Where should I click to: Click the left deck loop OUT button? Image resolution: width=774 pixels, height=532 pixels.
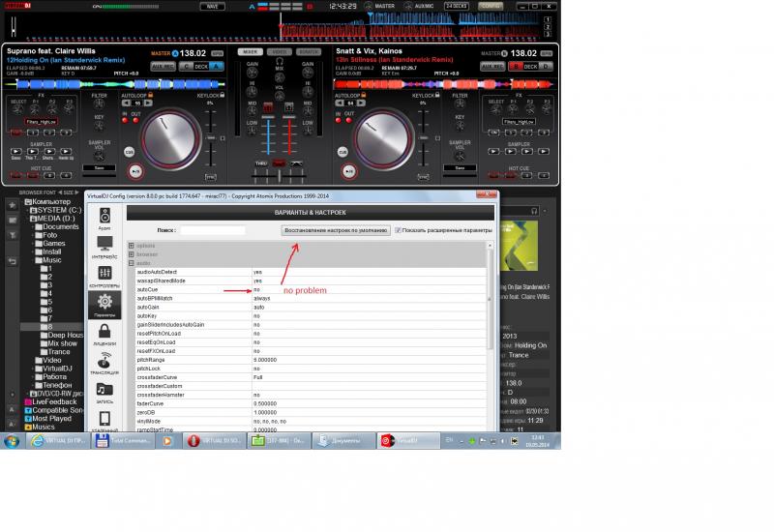135,120
